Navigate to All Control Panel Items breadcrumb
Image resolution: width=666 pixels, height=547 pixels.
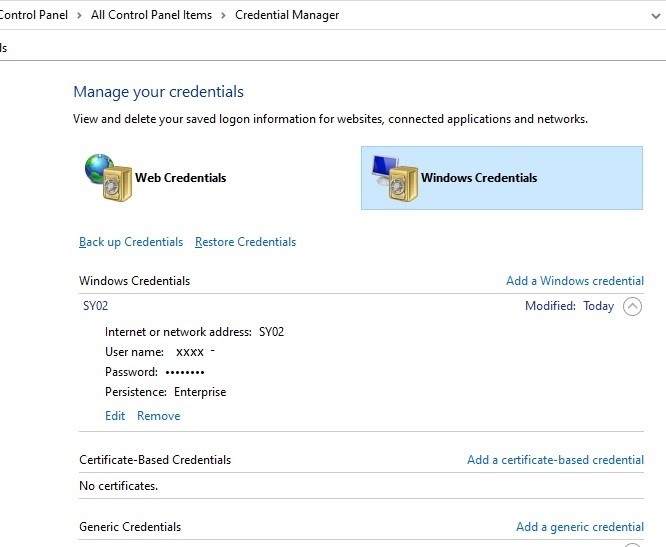tap(153, 15)
